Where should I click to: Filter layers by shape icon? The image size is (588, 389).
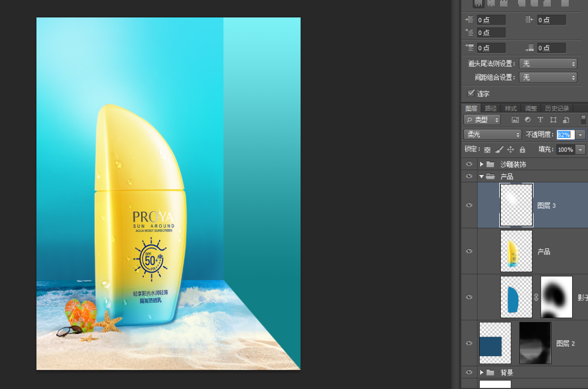[x=553, y=120]
